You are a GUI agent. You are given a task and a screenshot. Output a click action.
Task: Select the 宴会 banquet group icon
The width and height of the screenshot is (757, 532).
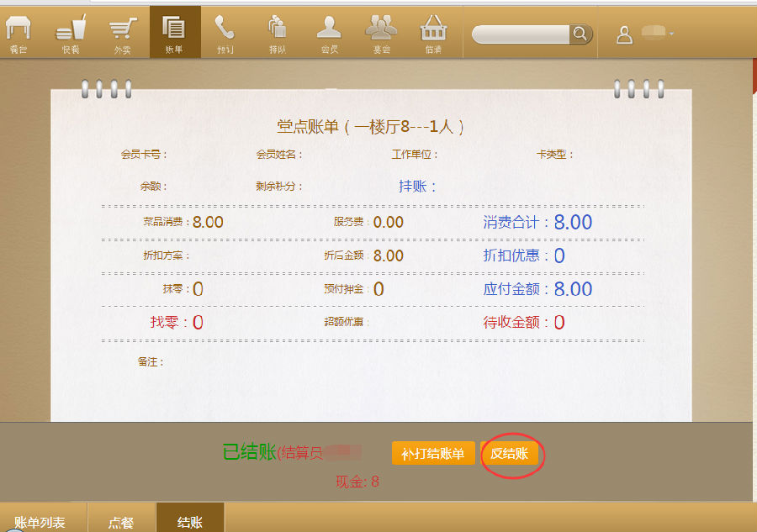click(381, 32)
